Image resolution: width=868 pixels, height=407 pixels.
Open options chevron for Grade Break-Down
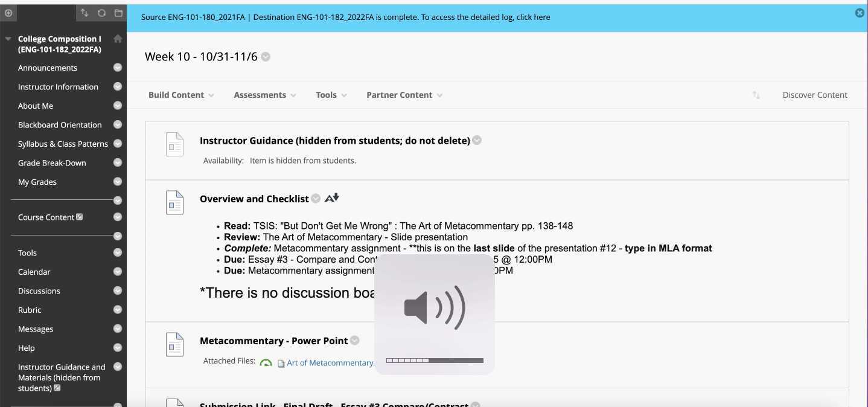pos(118,163)
